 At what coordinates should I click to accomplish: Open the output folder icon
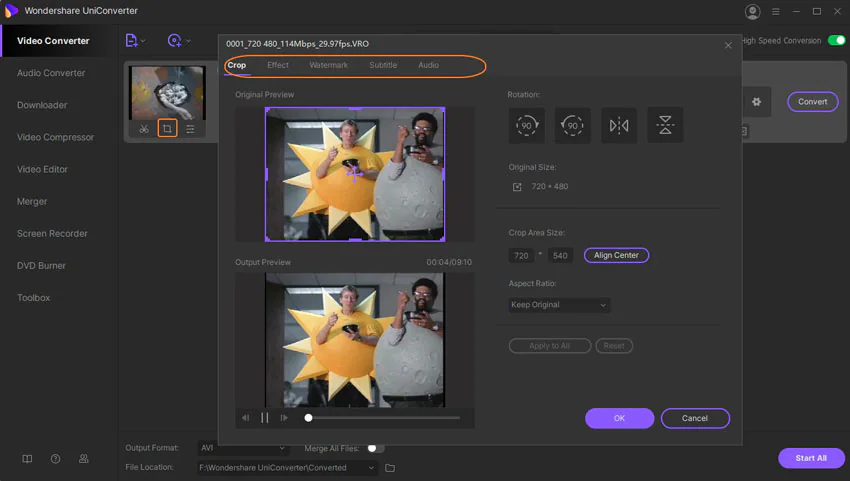click(390, 468)
